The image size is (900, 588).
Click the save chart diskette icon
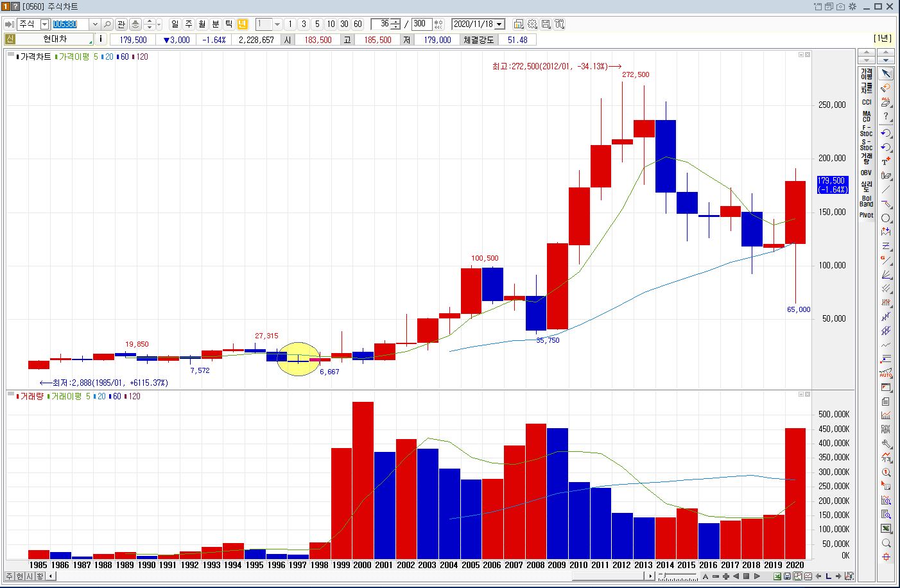point(546,24)
